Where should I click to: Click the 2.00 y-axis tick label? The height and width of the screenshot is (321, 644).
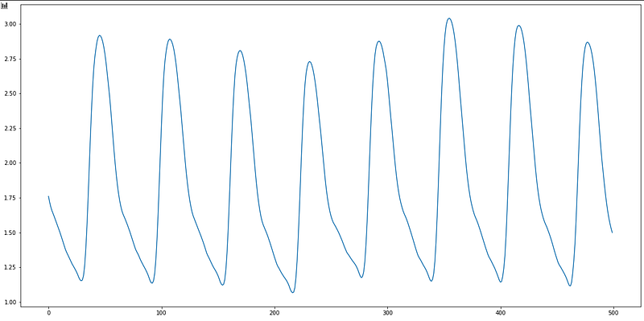[10, 163]
